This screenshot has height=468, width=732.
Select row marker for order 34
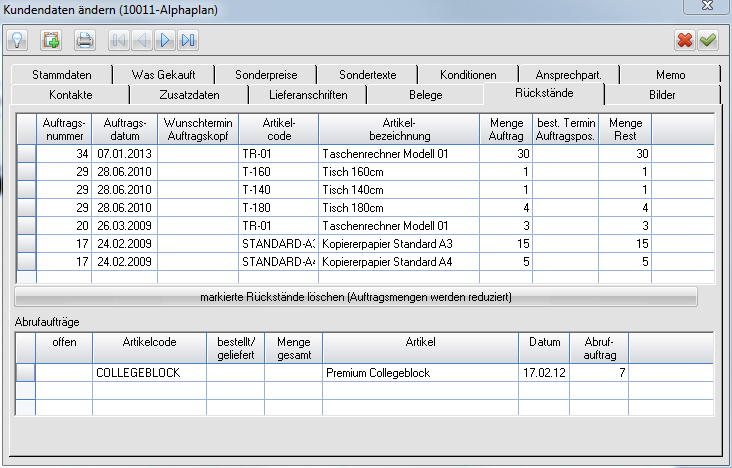coord(27,154)
